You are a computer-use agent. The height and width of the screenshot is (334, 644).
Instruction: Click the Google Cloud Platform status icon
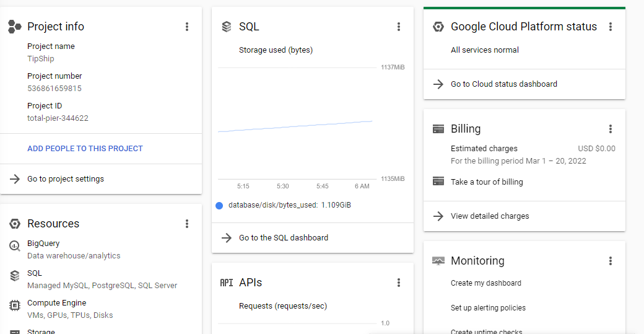(438, 27)
